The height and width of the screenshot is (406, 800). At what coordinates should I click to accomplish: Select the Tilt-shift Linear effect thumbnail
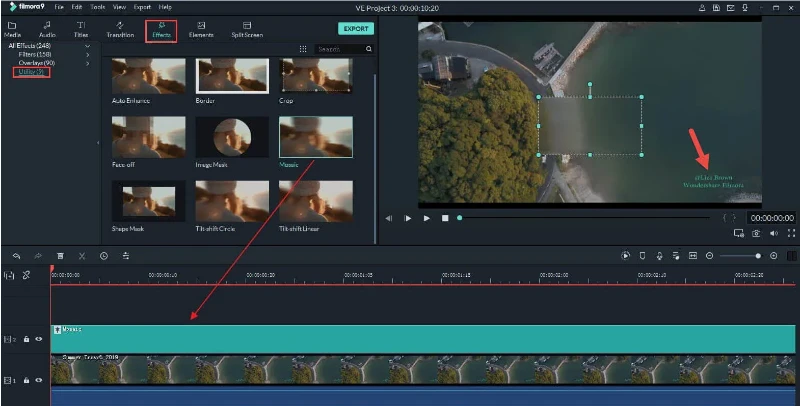[x=316, y=201]
